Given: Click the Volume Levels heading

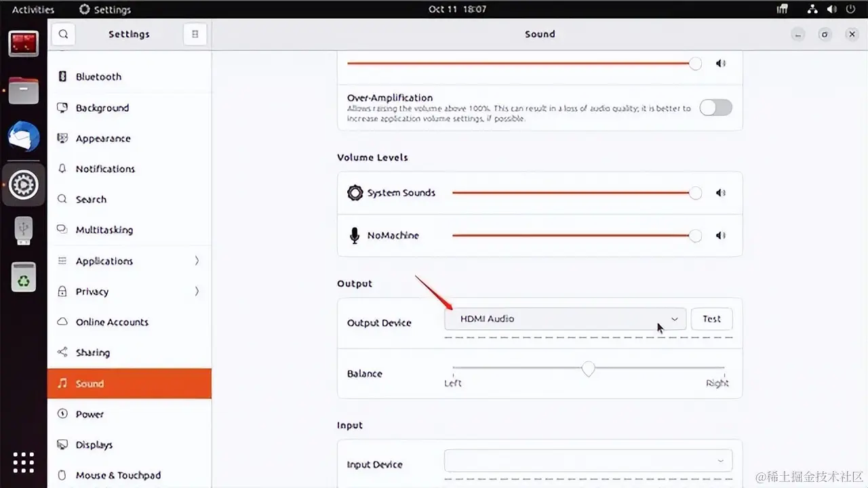Looking at the screenshot, I should [x=373, y=157].
